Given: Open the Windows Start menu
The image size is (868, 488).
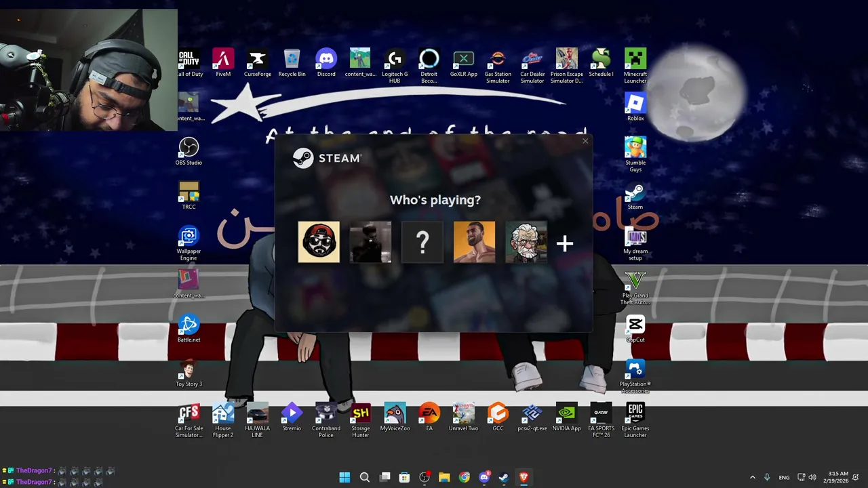Looking at the screenshot, I should coord(344,477).
